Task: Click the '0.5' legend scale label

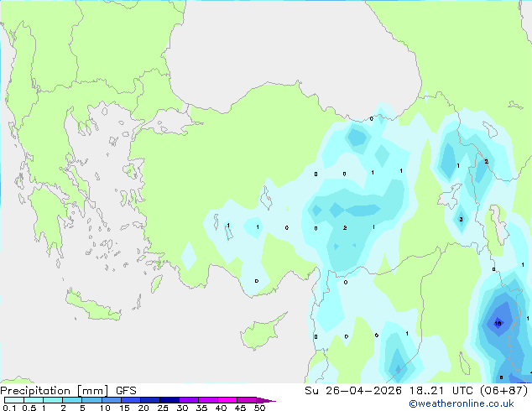Action: [29, 408]
